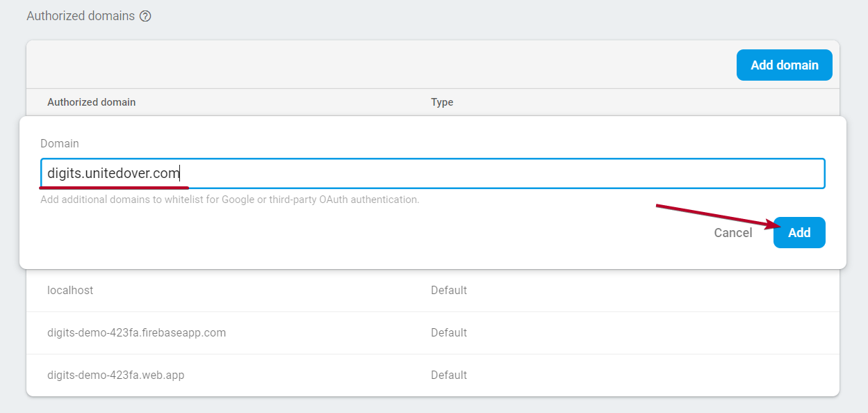Click the red underline beneath the domain text
868x413 pixels.
[x=114, y=187]
